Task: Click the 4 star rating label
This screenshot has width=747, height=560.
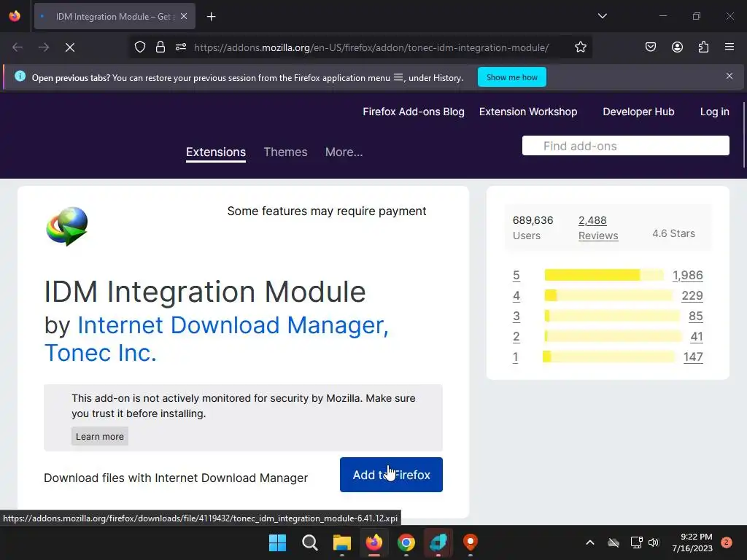Action: 516,296
